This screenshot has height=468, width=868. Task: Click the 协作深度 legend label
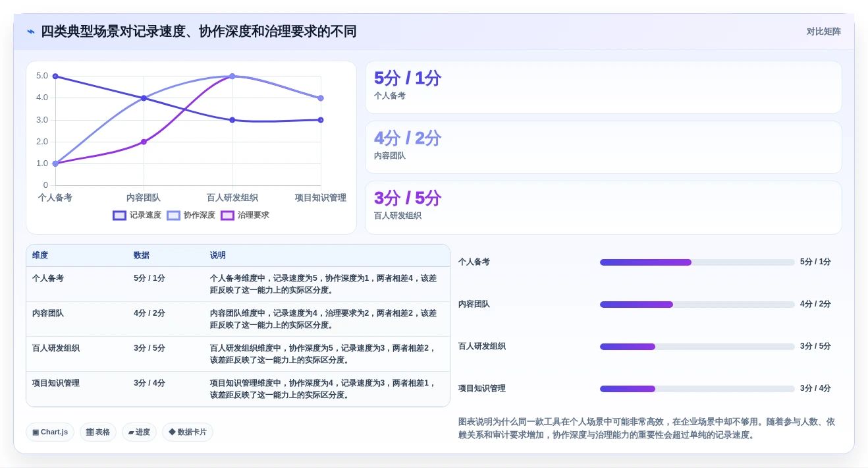(199, 215)
